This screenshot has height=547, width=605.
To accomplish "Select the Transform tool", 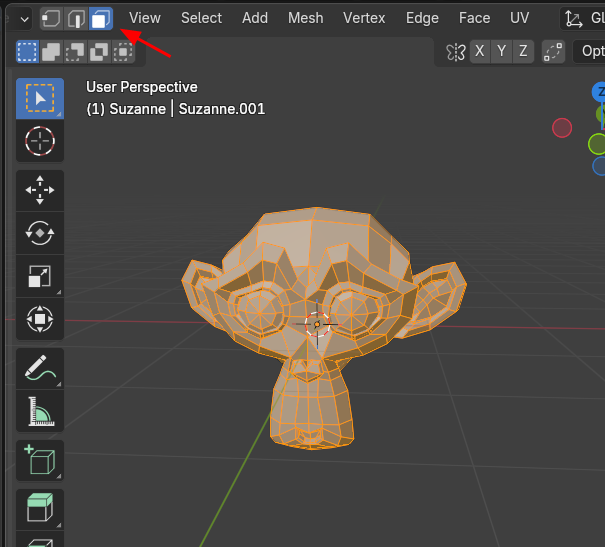I will (x=40, y=319).
